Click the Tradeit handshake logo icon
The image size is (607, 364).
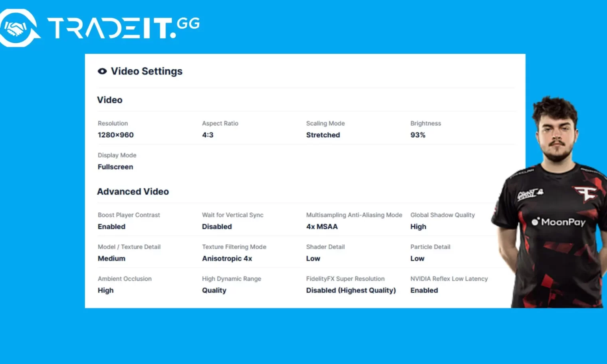(19, 28)
